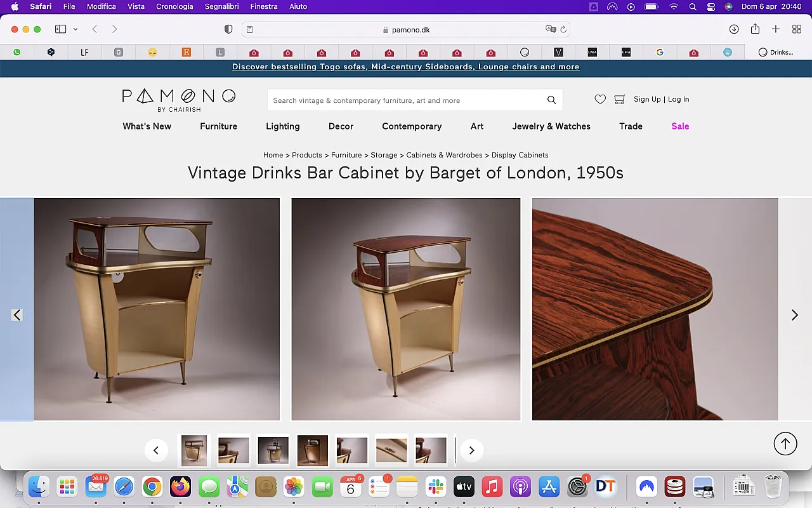Open Podcasts from the Dock

520,487
